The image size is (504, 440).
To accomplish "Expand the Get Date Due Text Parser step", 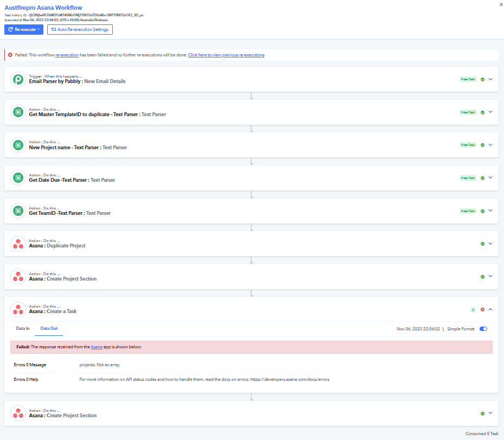I will [x=490, y=177].
